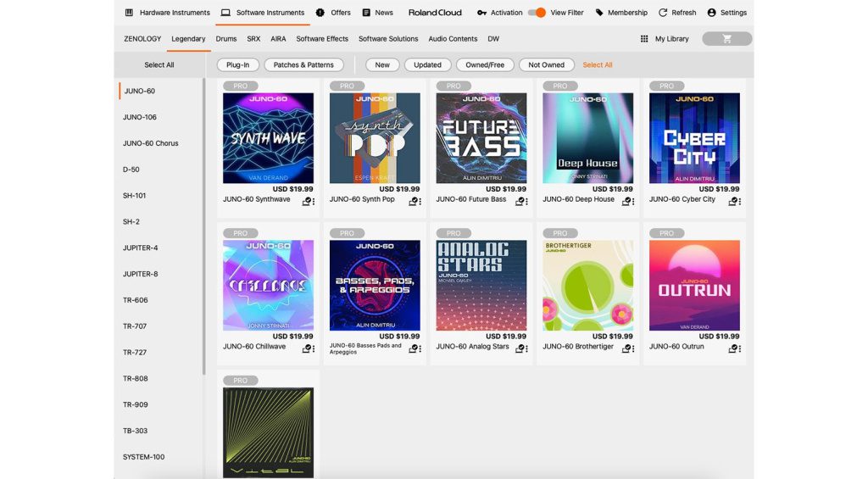The width and height of the screenshot is (868, 479).
Task: Click the My Library grid icon
Action: point(644,39)
